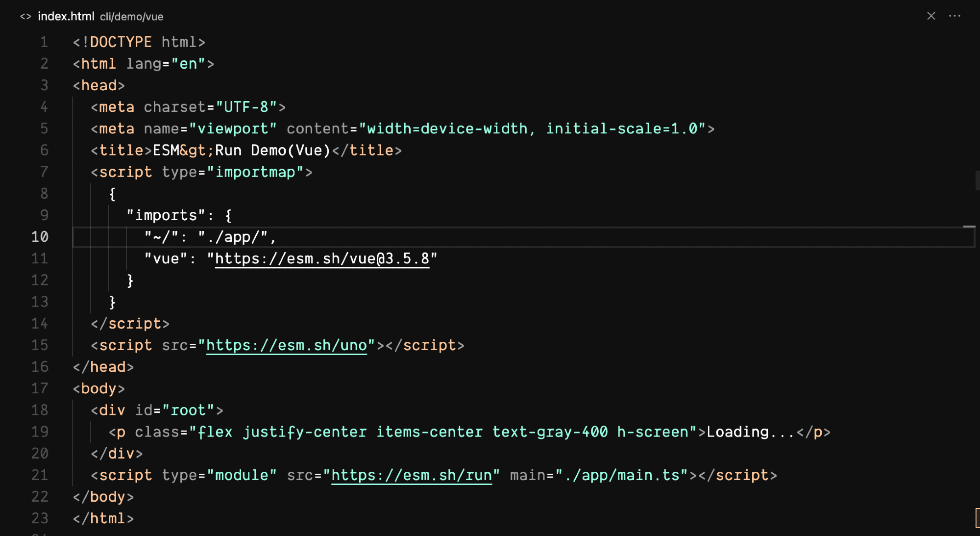Viewport: 980px width, 536px height.
Task: Click the "UTF-8" charset value
Action: click(x=246, y=107)
